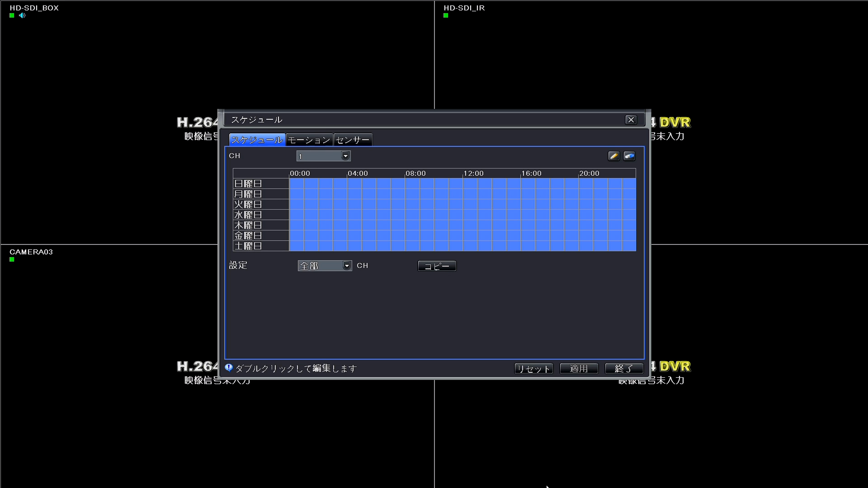
Task: Click the コピー button
Action: [436, 266]
